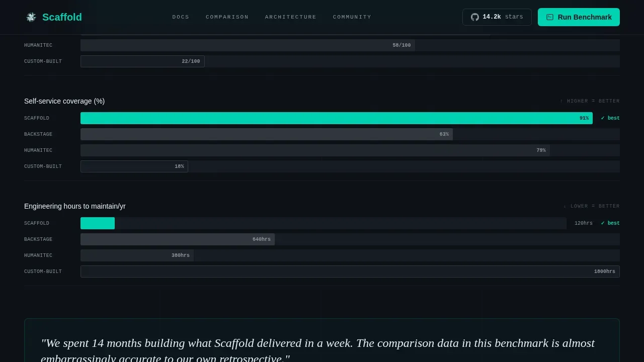Click the Run Benchmark button
This screenshot has width=644, height=362.
(579, 17)
